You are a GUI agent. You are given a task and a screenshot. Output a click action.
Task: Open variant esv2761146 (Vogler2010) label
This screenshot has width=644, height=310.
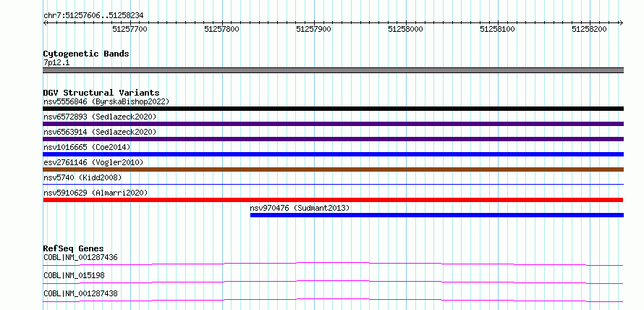(93, 162)
